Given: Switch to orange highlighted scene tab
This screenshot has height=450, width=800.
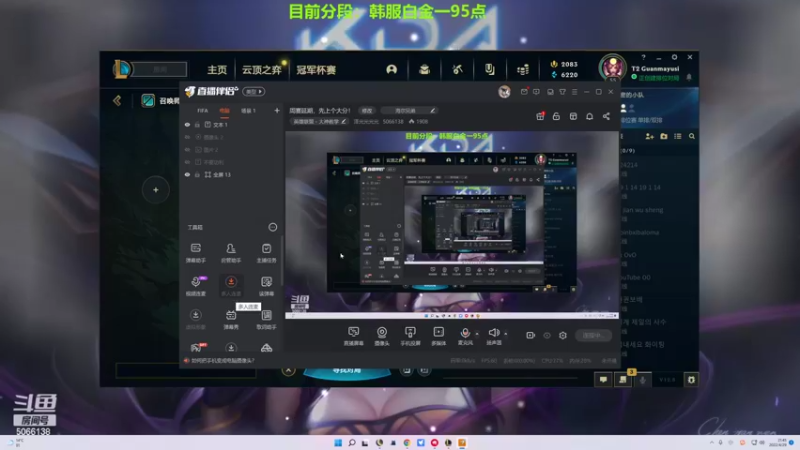Looking at the screenshot, I should (x=224, y=110).
